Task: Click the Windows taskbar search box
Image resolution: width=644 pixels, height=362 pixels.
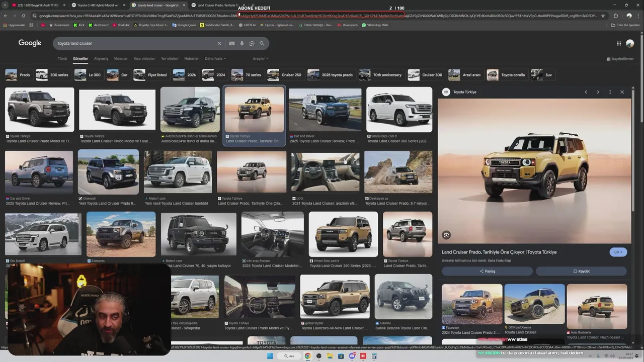Action: (289, 356)
